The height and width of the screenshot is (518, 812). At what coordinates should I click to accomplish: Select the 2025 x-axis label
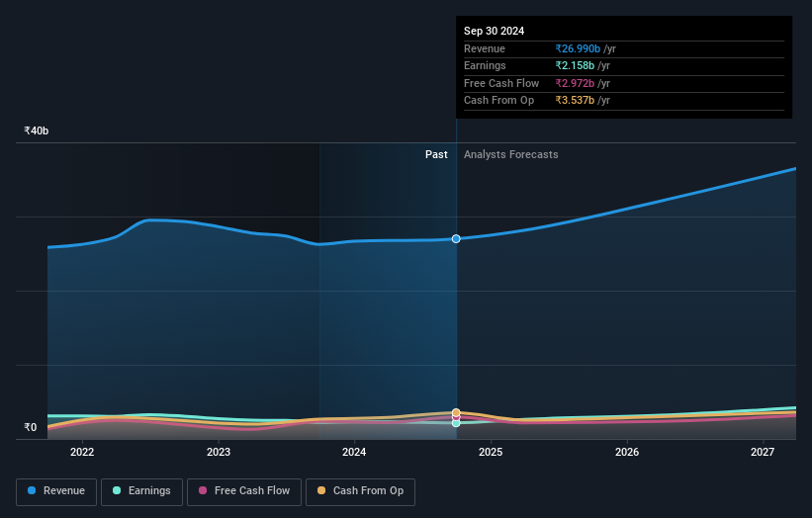click(x=491, y=452)
